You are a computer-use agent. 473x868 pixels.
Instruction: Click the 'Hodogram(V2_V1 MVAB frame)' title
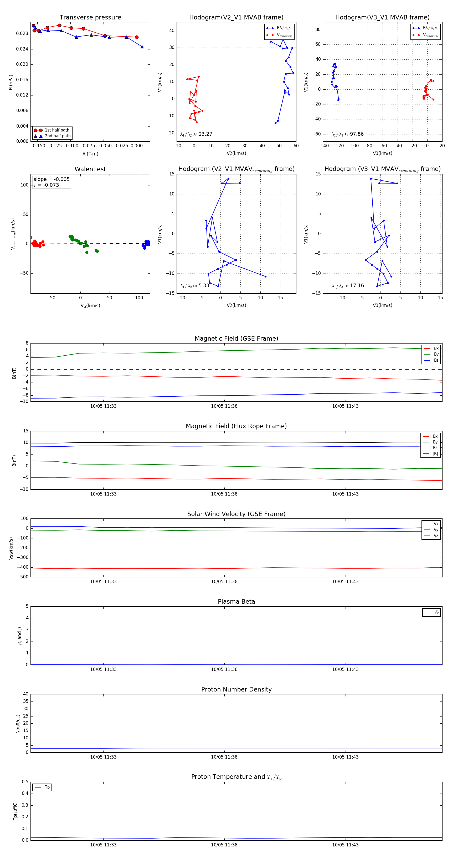(x=236, y=17)
